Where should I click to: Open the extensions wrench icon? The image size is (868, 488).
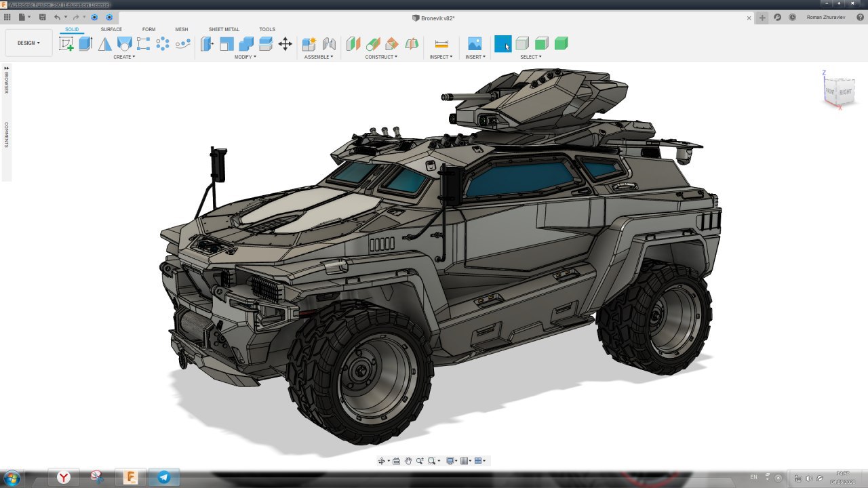[778, 18]
